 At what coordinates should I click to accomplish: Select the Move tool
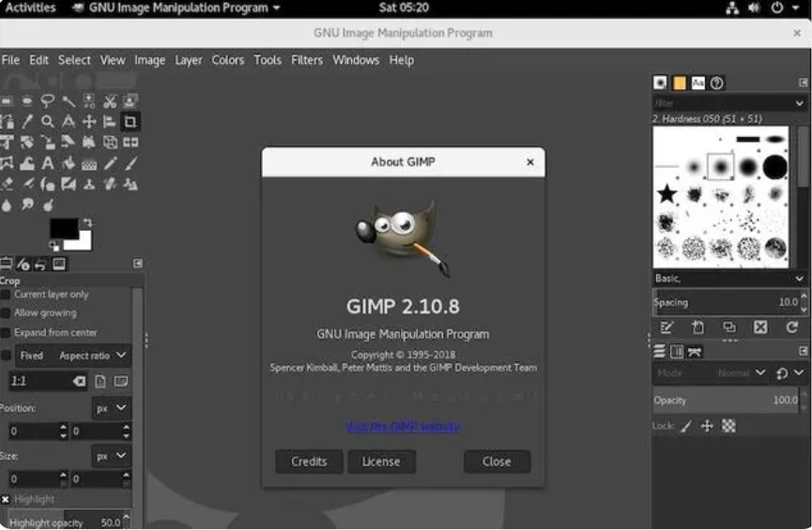[x=89, y=122]
